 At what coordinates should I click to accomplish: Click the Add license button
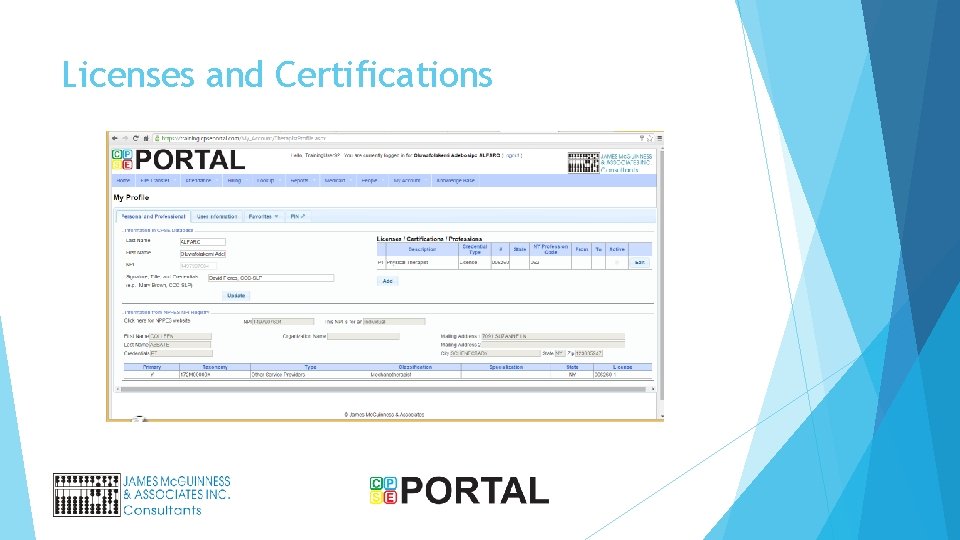click(x=388, y=281)
